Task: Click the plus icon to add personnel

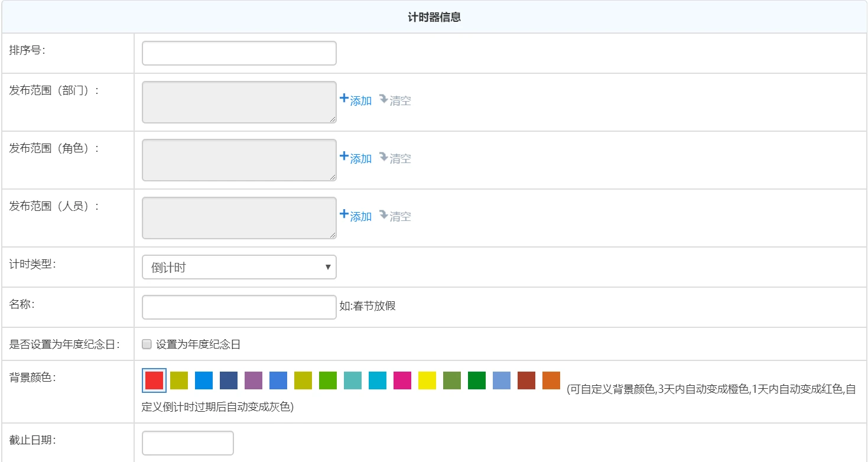Action: coord(345,214)
